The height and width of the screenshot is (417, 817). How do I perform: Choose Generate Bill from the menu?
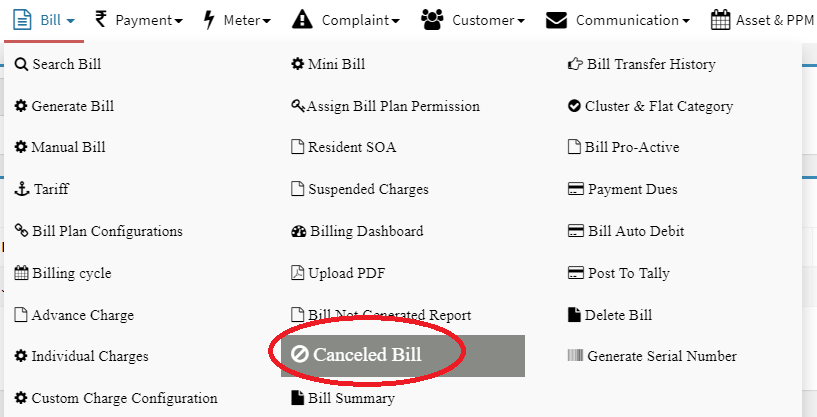tap(72, 106)
